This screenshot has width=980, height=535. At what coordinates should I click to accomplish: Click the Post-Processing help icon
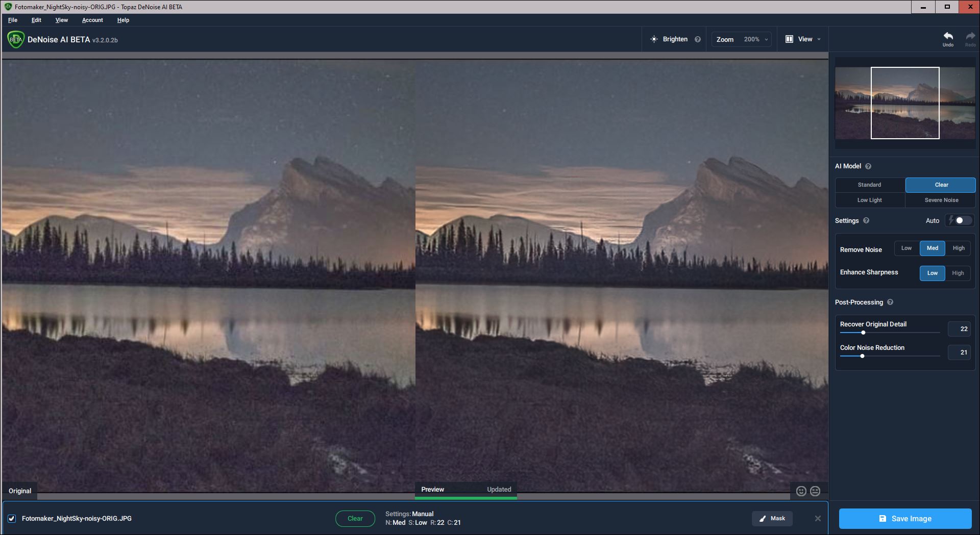890,302
